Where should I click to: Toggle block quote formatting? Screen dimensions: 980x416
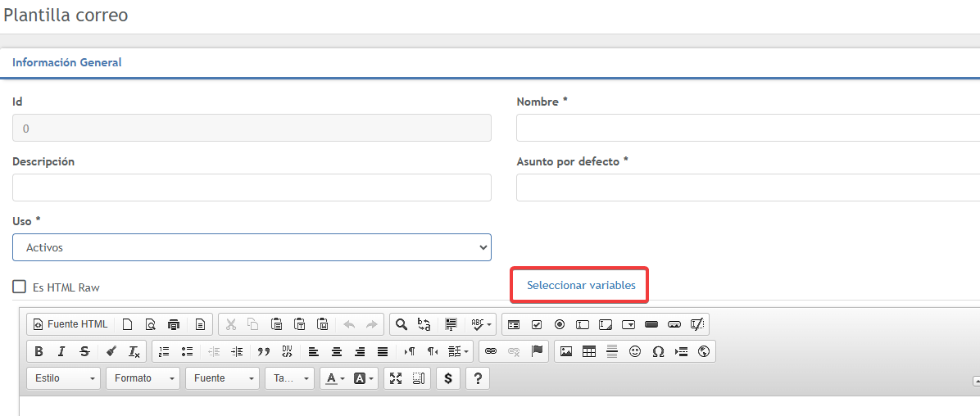pyautogui.click(x=264, y=351)
